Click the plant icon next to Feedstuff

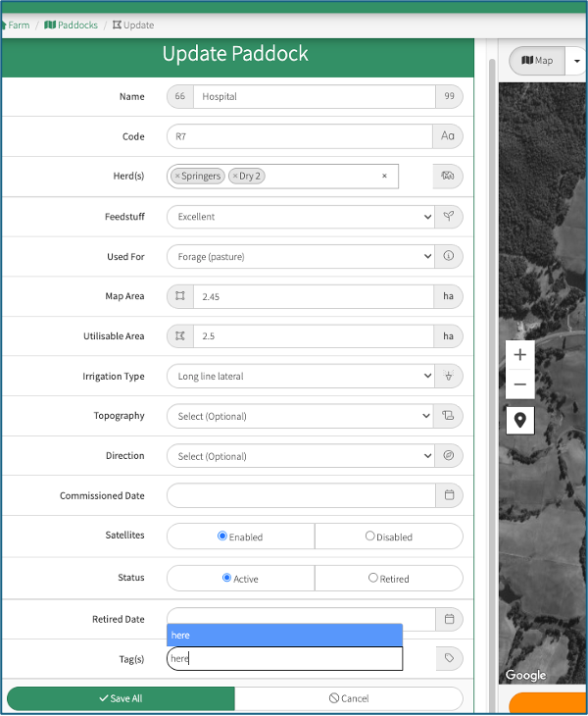[448, 217]
